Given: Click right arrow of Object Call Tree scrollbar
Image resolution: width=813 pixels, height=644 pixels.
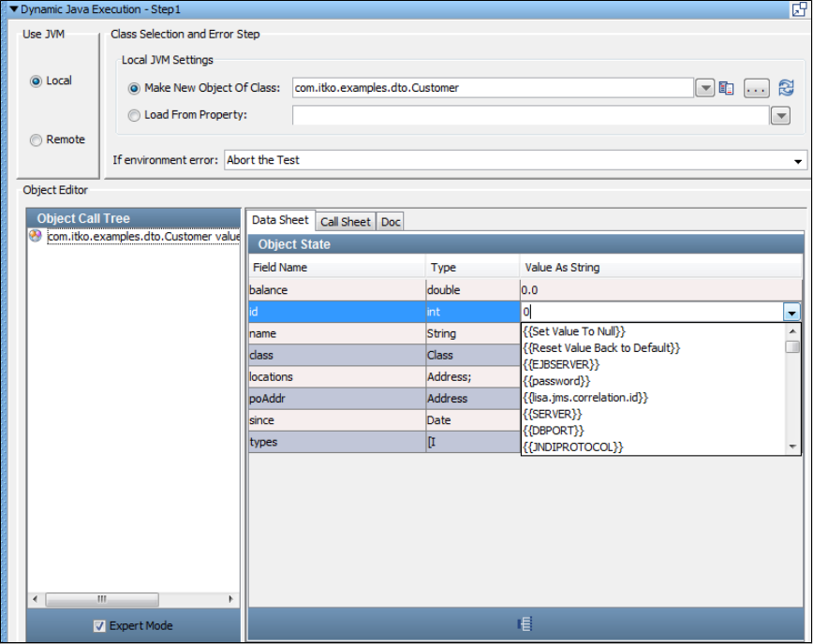Looking at the screenshot, I should 231,599.
